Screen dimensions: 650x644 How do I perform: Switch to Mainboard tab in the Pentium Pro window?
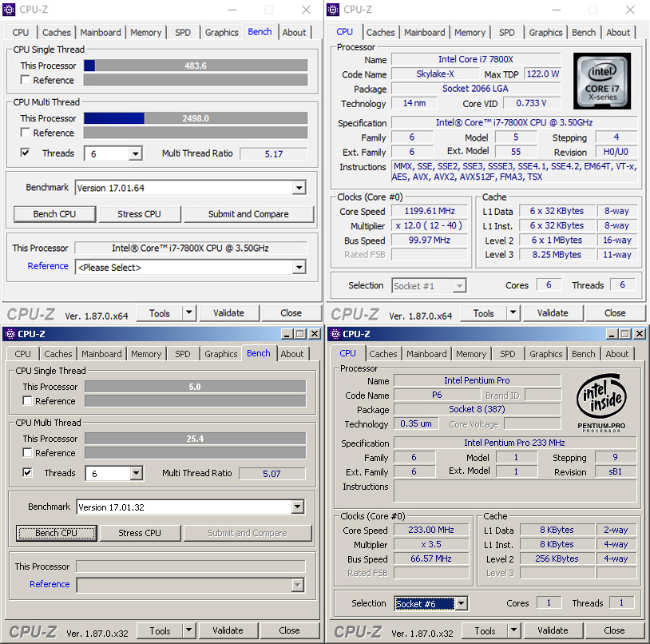(426, 354)
